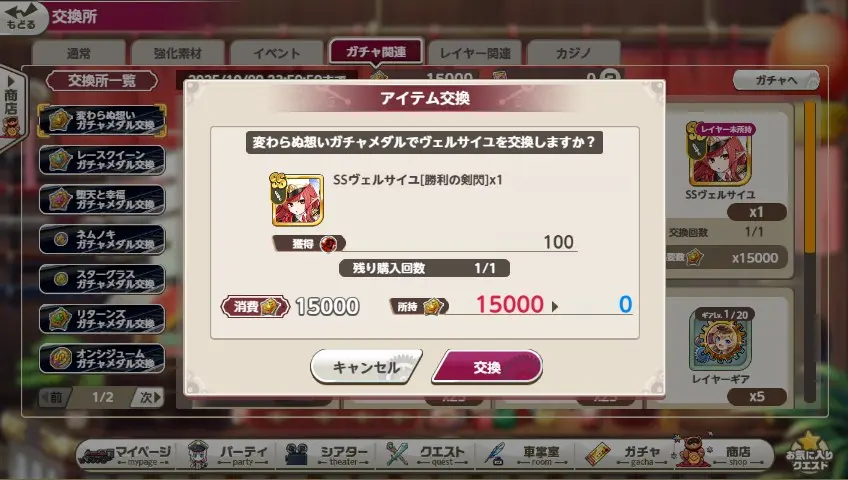This screenshot has width=848, height=480.
Task: Expand the 商店 side panel arrow
Action: (x=11, y=103)
